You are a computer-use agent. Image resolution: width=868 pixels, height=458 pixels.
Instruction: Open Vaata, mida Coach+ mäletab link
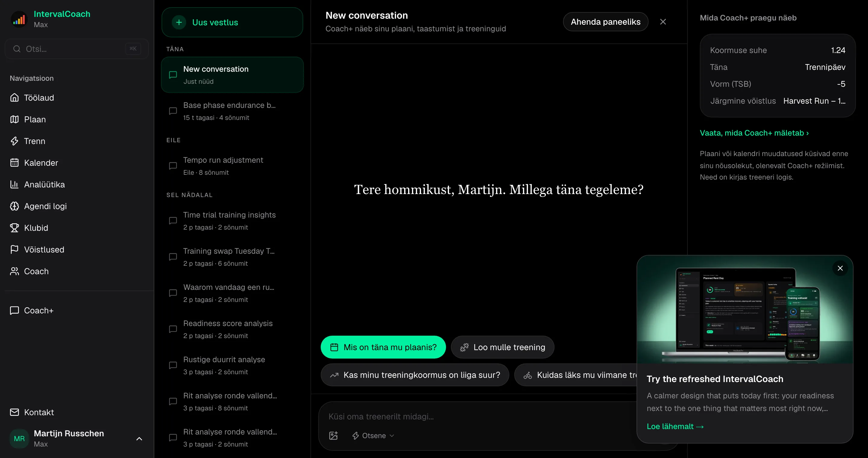coord(754,133)
